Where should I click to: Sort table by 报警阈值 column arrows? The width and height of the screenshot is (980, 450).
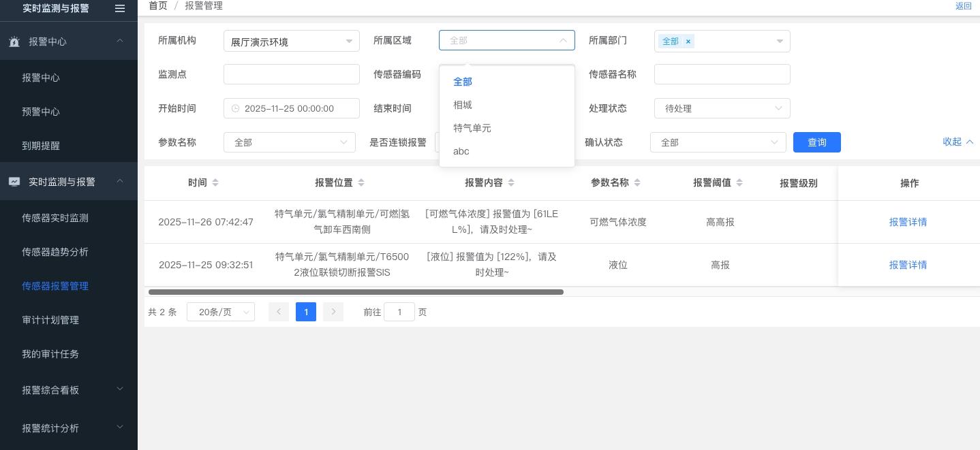click(x=739, y=182)
